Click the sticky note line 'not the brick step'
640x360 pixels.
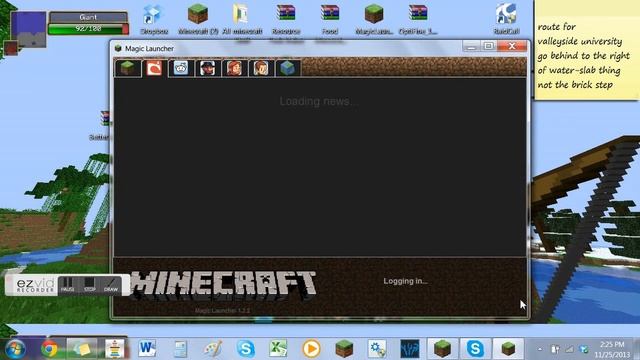[x=575, y=85]
